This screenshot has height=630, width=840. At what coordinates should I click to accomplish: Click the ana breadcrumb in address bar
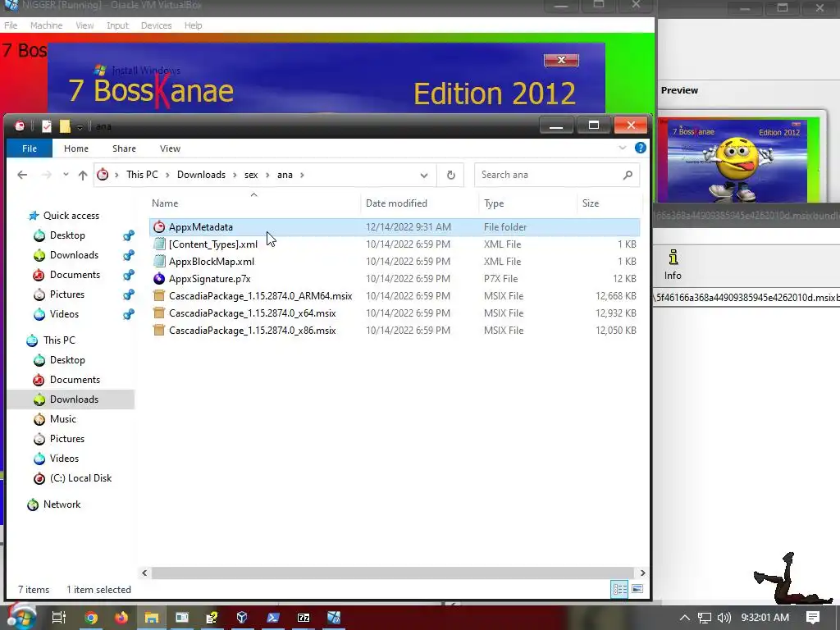(x=285, y=175)
